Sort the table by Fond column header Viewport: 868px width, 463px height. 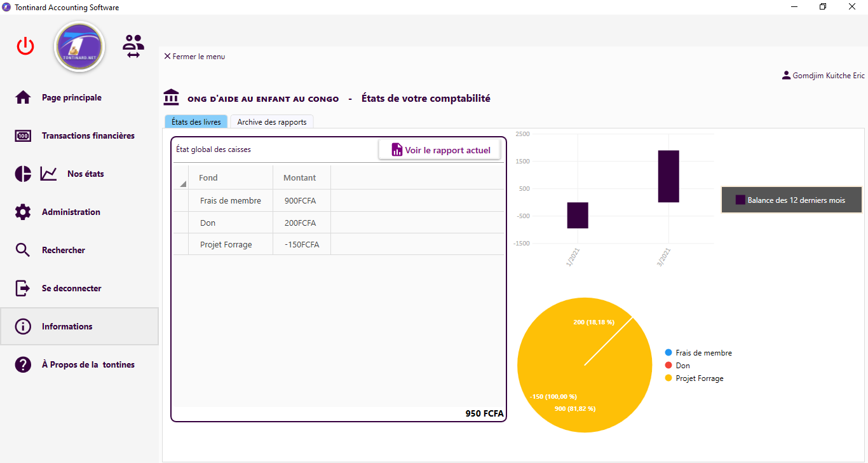tap(208, 177)
